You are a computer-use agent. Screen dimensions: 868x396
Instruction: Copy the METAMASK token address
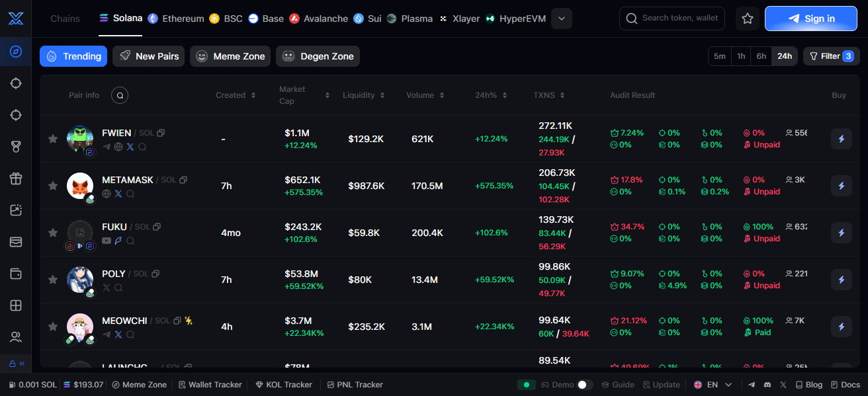(183, 180)
